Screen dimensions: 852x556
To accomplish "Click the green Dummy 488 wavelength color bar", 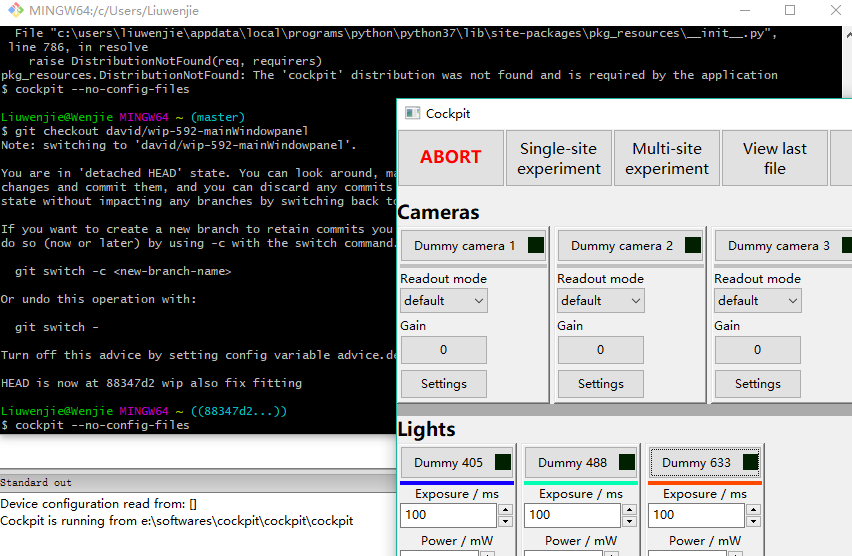I will 581,483.
